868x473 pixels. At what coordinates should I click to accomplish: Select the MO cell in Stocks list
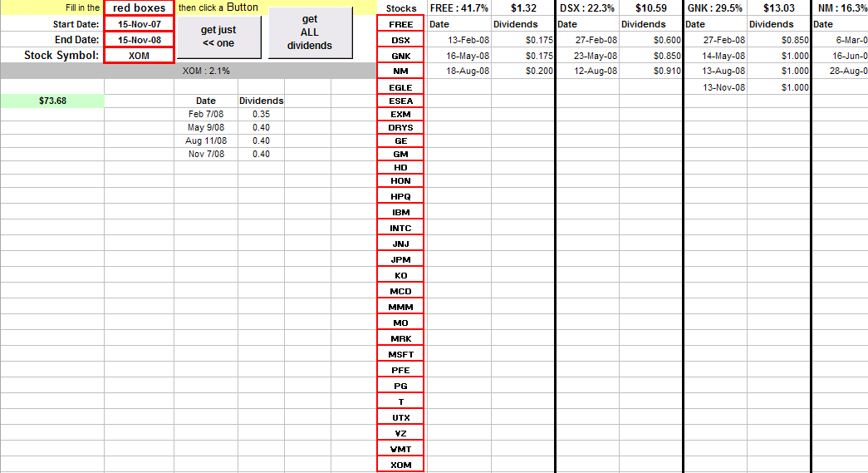pos(401,323)
